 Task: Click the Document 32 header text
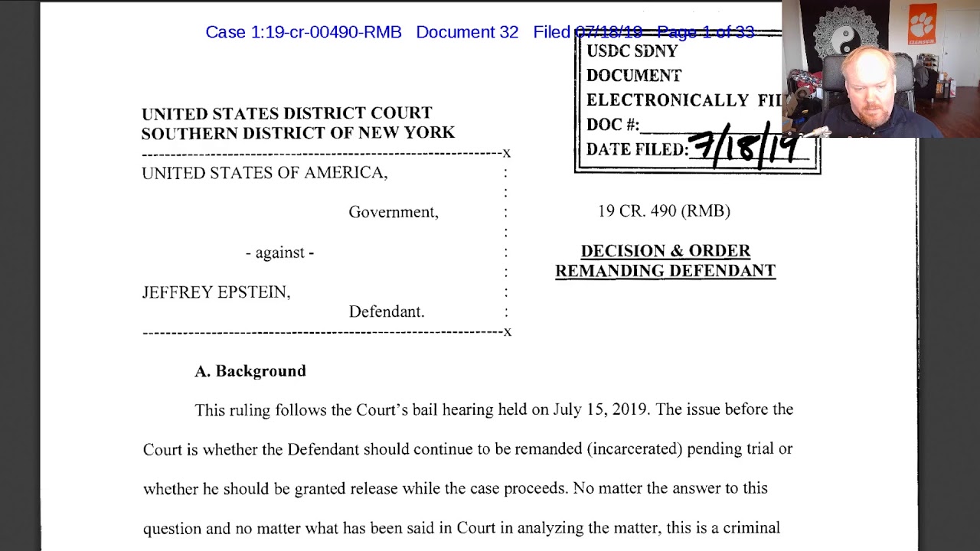coord(467,32)
